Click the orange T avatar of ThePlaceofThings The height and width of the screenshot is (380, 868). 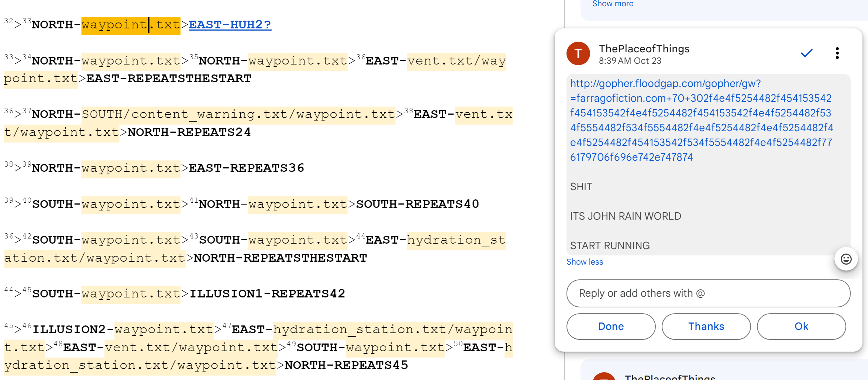coord(578,54)
